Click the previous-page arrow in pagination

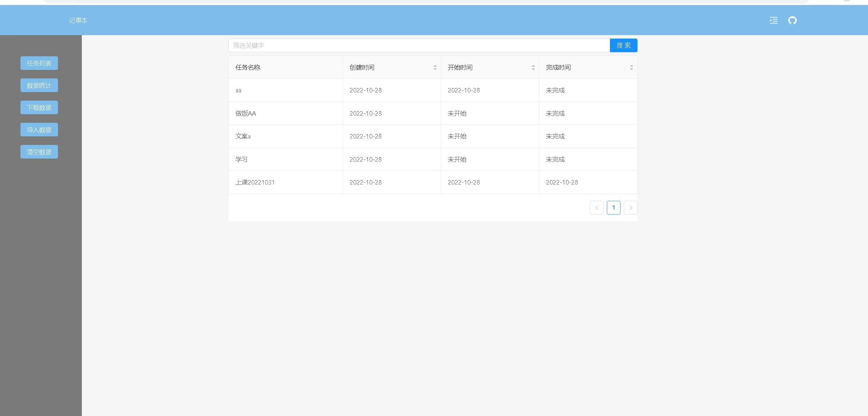[597, 207]
